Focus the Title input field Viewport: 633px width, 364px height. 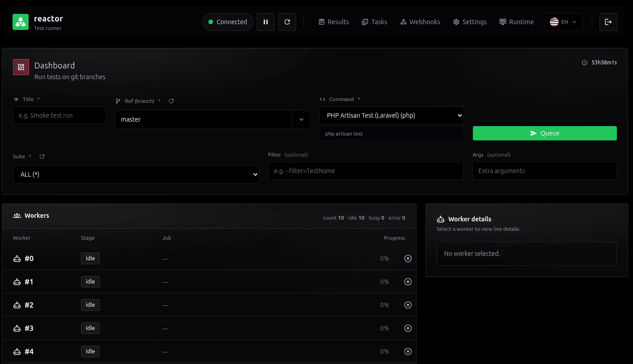59,115
